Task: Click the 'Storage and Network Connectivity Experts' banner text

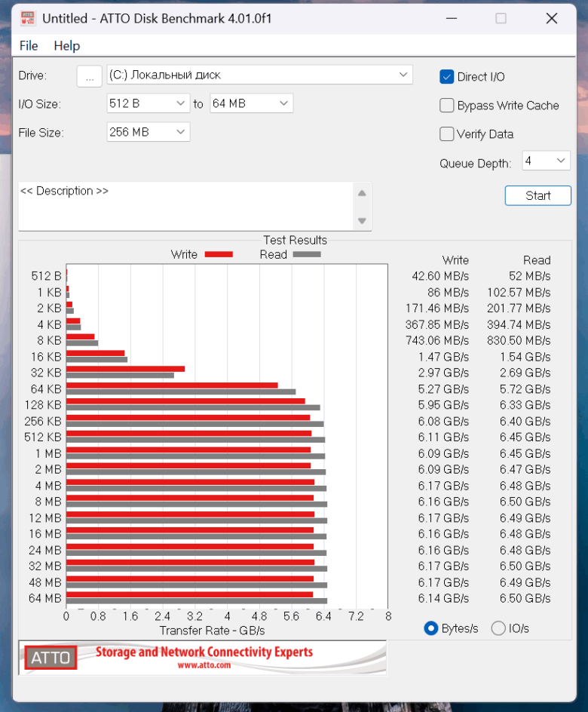Action: 204,652
